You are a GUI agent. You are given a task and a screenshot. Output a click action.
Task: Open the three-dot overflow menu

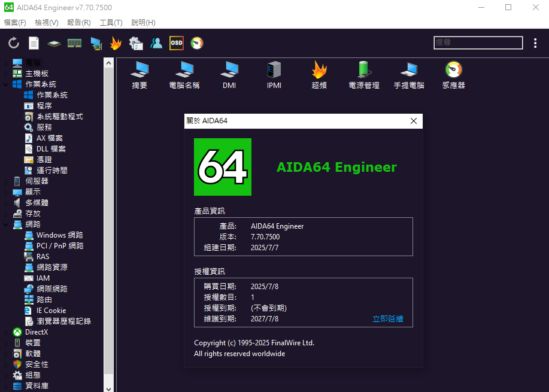click(x=535, y=43)
